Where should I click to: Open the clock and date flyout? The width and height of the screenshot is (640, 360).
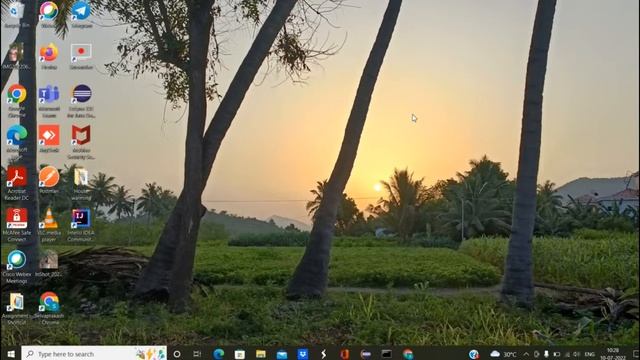613,354
